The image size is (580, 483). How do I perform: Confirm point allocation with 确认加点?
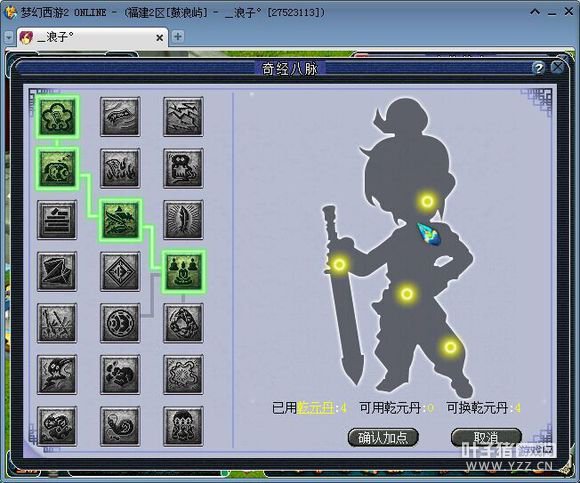(383, 438)
